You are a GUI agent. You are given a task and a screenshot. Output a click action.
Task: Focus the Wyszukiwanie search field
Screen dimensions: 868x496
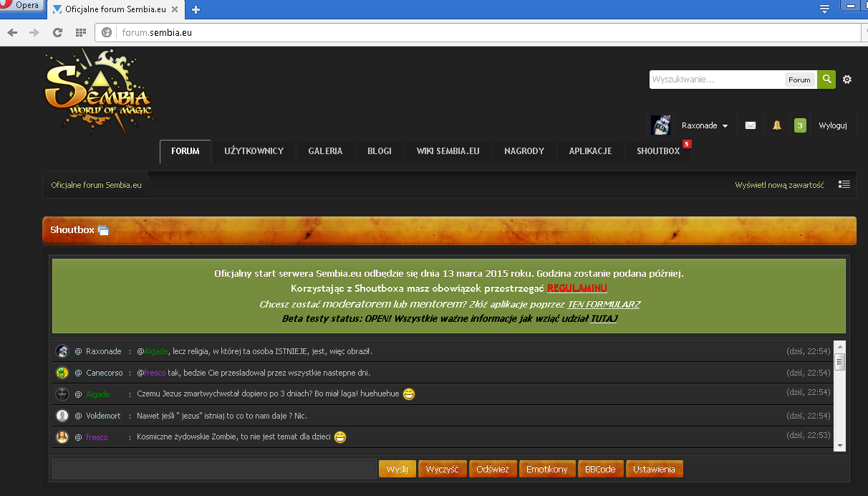717,80
